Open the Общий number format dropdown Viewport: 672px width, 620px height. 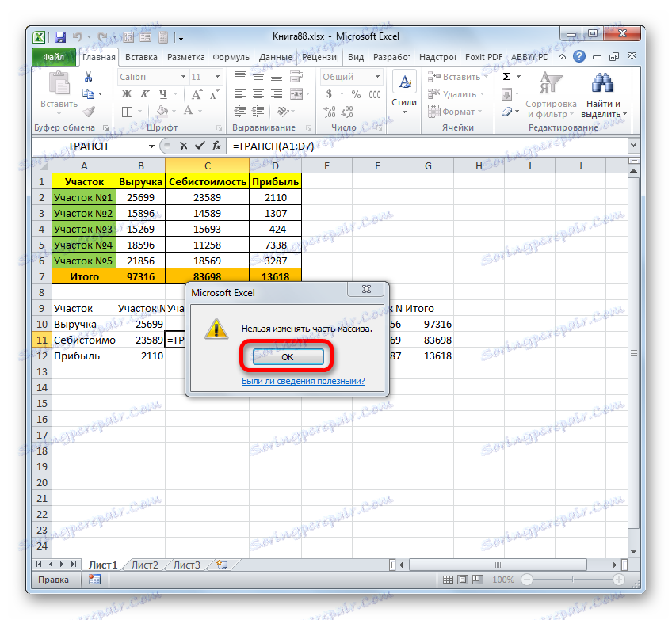pos(377,77)
